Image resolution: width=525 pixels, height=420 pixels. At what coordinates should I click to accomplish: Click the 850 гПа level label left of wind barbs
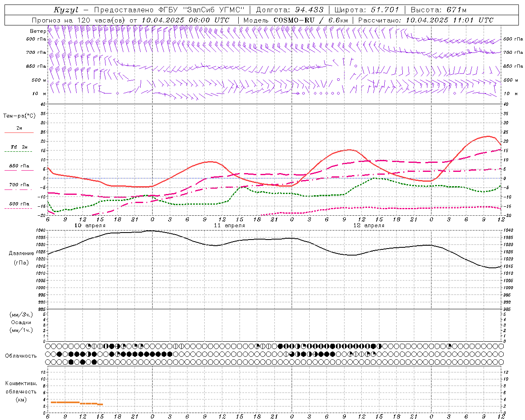[36, 66]
